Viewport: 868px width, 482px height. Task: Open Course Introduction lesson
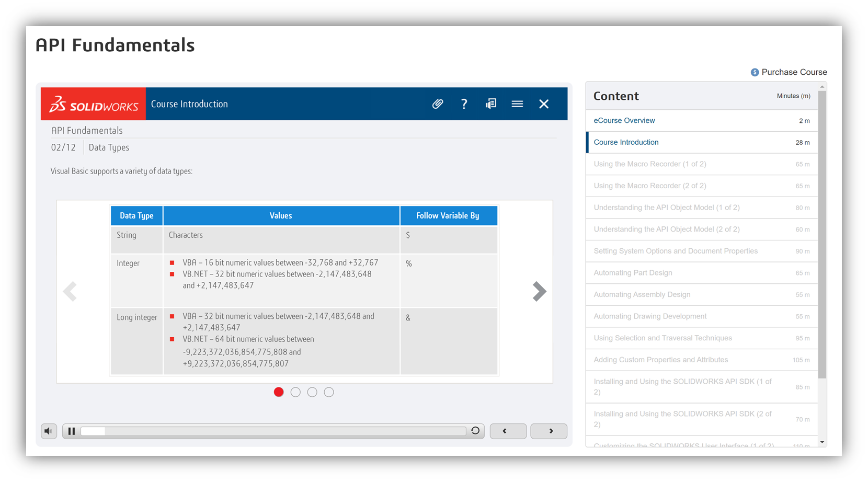point(702,142)
